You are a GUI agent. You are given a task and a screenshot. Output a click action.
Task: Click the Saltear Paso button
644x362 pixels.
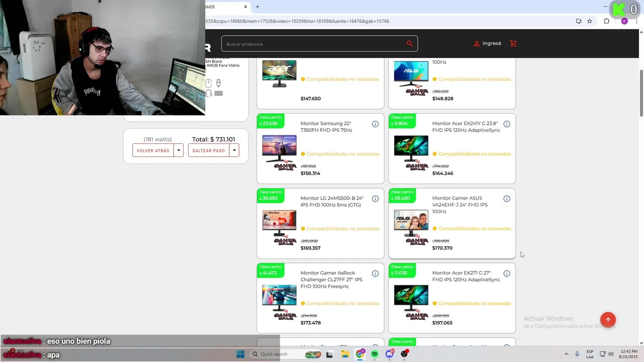(208, 150)
